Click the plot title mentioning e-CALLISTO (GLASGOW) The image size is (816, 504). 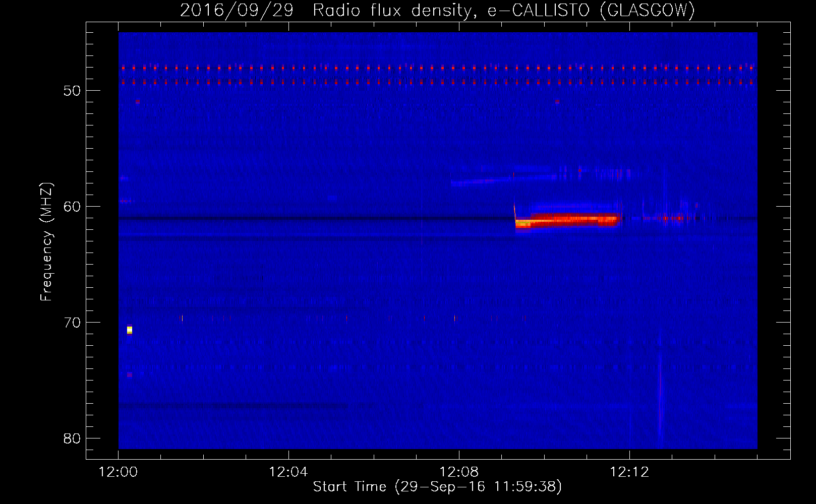point(438,10)
